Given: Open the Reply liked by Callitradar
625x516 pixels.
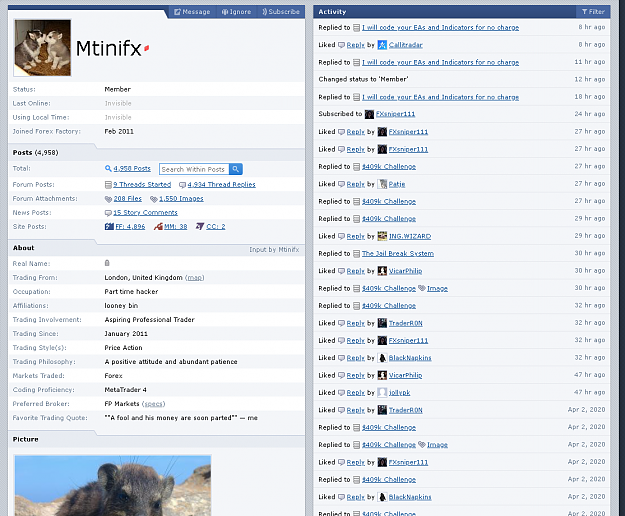Looking at the screenshot, I should pos(356,45).
